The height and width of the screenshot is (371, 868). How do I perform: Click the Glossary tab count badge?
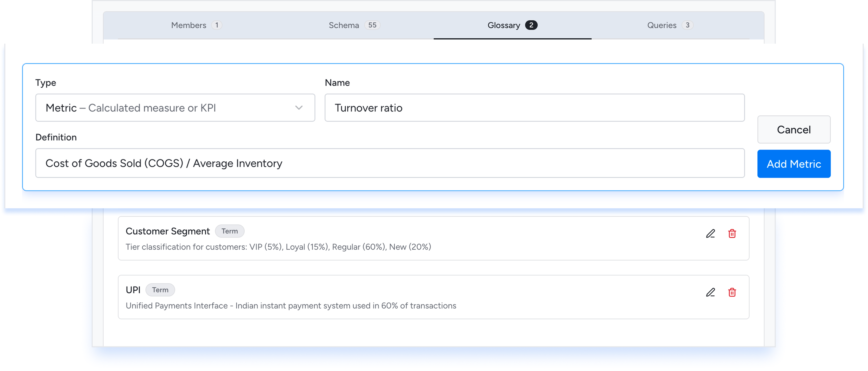tap(531, 25)
